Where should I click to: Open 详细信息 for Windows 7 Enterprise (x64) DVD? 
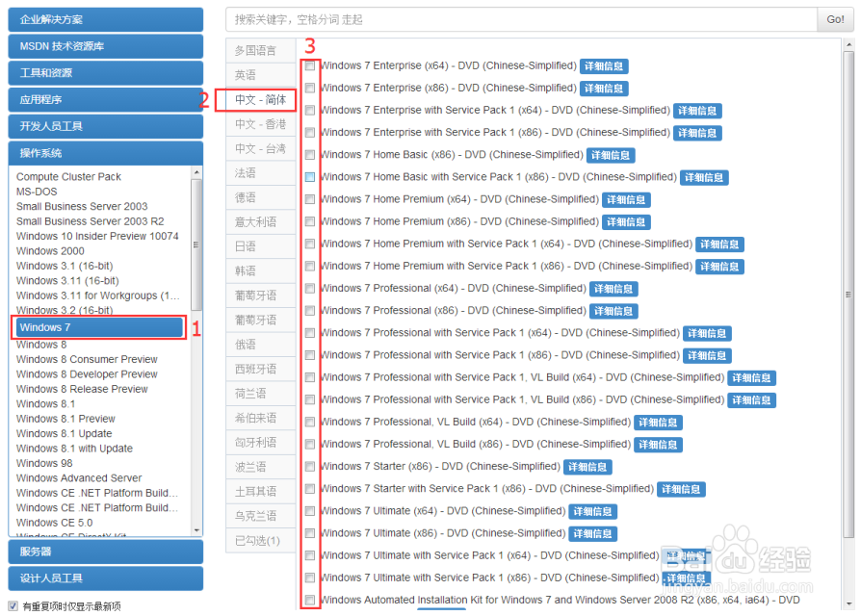604,66
